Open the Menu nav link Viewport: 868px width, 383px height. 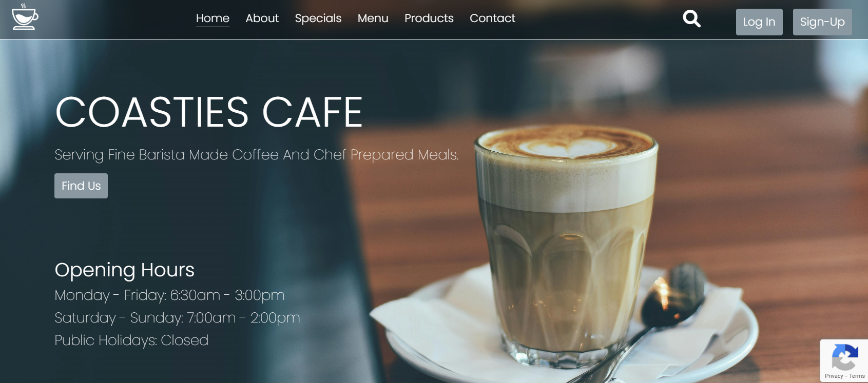click(373, 18)
